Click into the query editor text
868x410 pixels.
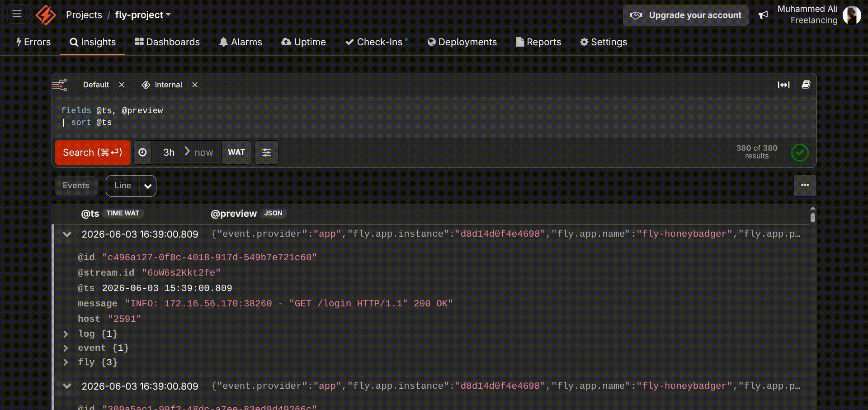click(x=434, y=117)
